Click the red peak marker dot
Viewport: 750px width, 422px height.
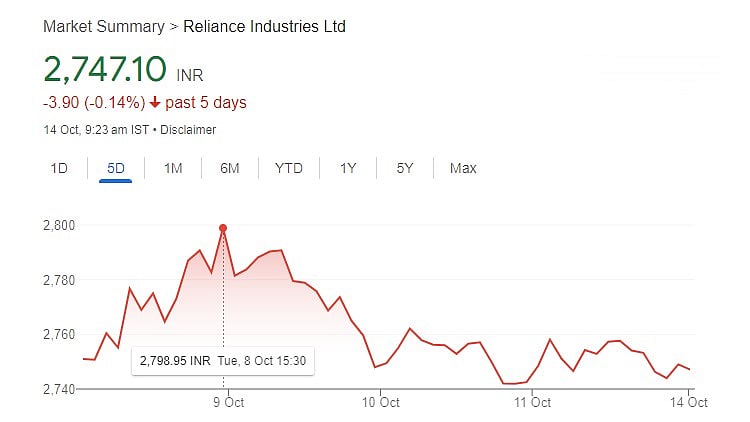coord(223,228)
